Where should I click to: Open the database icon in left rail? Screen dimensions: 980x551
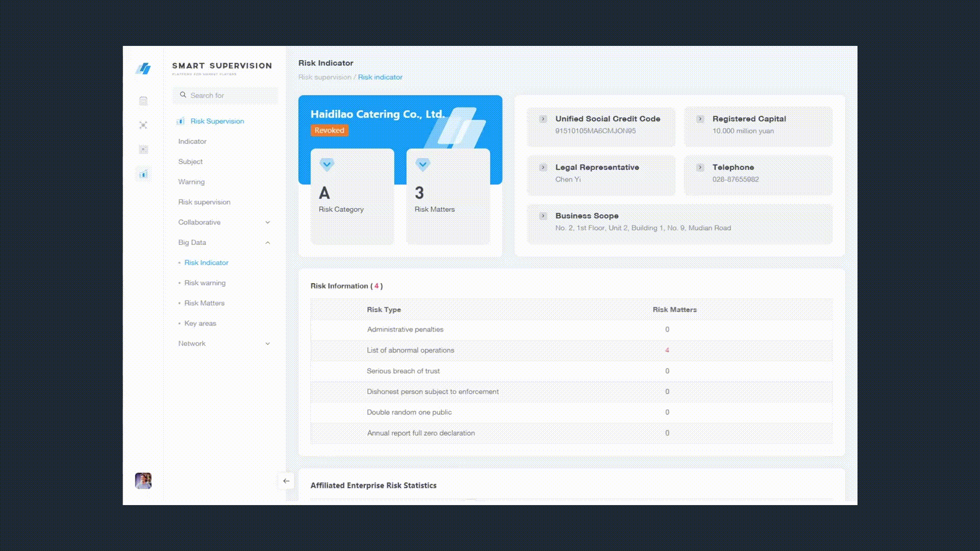[143, 101]
